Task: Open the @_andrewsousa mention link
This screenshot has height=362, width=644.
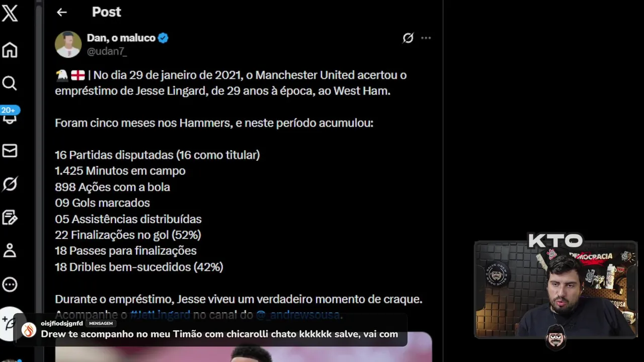Action: click(298, 315)
